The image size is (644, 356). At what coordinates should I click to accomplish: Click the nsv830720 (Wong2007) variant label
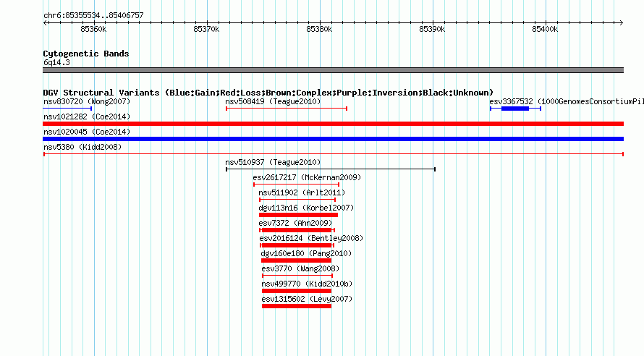pyautogui.click(x=87, y=101)
